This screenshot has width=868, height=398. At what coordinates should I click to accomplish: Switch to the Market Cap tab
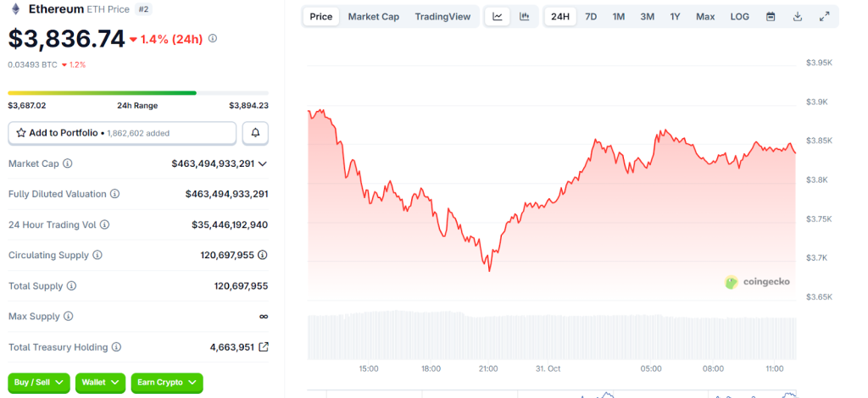373,17
